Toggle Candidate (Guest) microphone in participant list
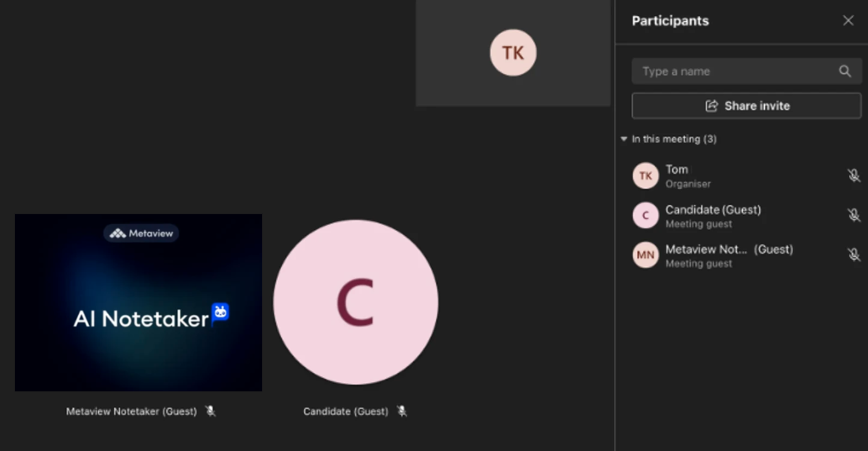 [853, 215]
